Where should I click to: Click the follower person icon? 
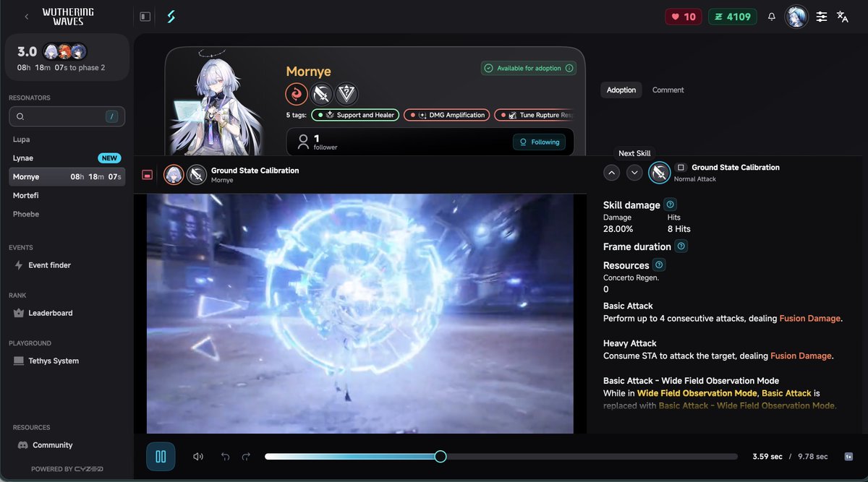pos(304,142)
